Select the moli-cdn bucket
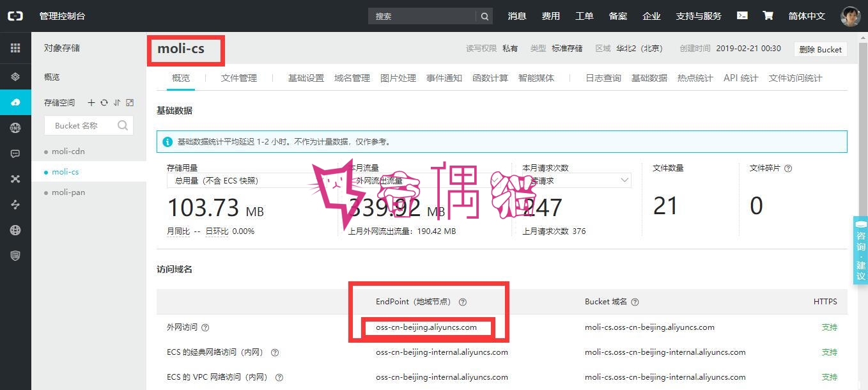 pos(89,152)
